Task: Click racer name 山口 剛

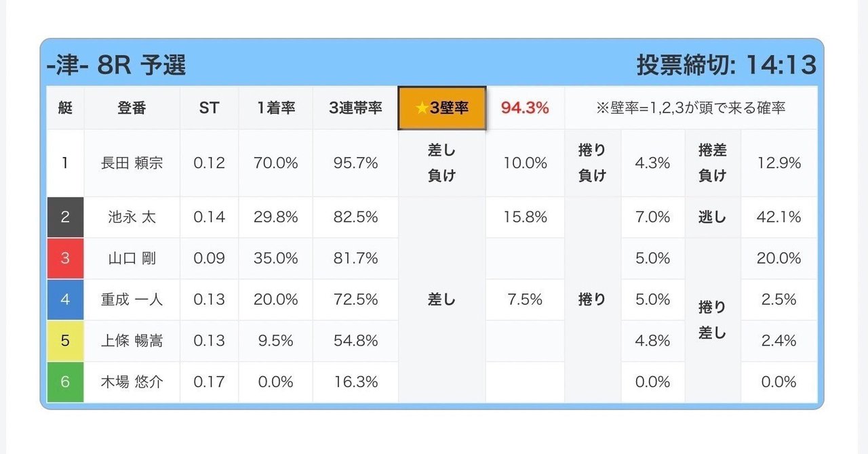Action: tap(132, 258)
